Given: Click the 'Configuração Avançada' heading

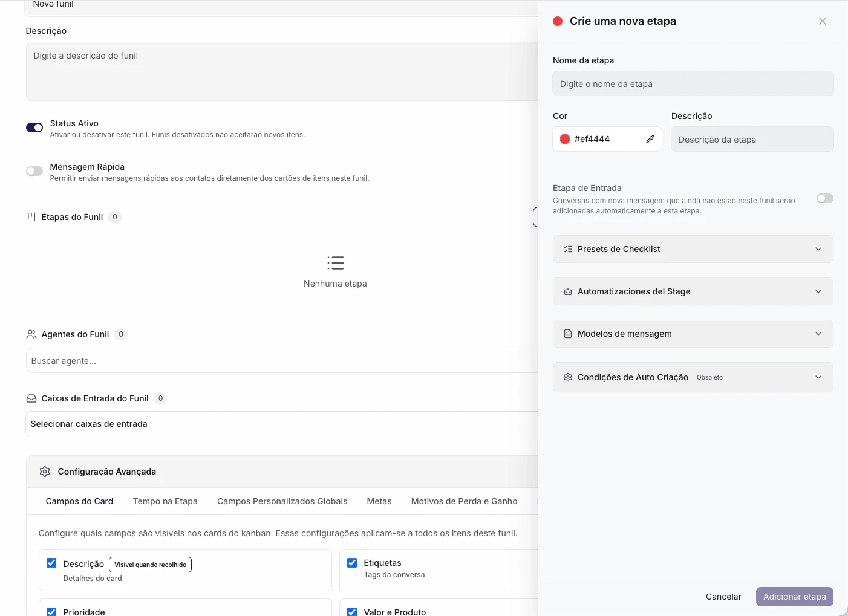Looking at the screenshot, I should (107, 472).
